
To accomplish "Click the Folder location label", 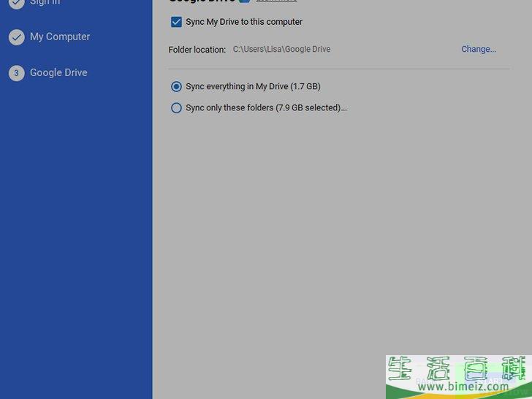I will (197, 50).
